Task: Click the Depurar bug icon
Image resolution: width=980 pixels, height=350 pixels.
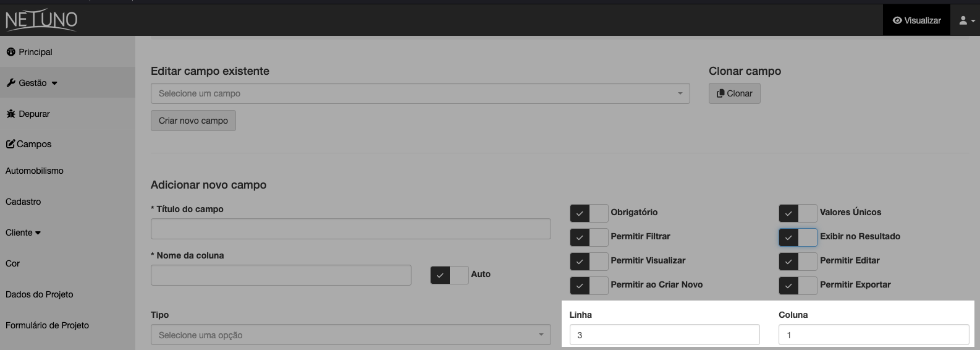Action: click(11, 114)
